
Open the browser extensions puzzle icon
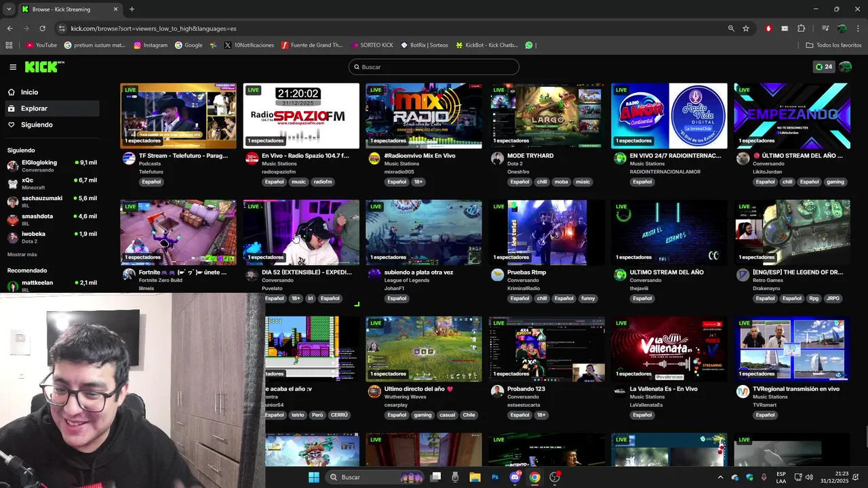click(801, 28)
